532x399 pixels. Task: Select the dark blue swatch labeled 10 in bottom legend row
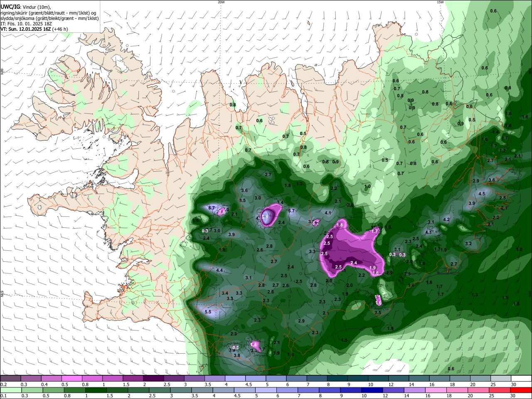(372, 390)
